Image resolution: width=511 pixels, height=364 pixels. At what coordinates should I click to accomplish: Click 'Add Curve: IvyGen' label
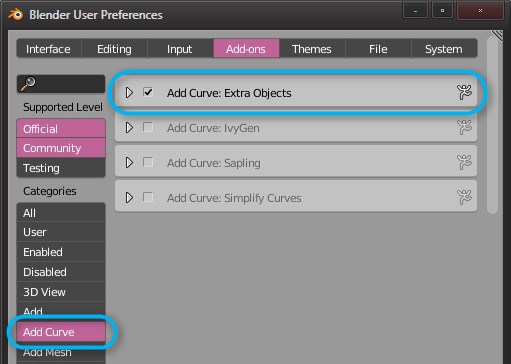click(213, 128)
